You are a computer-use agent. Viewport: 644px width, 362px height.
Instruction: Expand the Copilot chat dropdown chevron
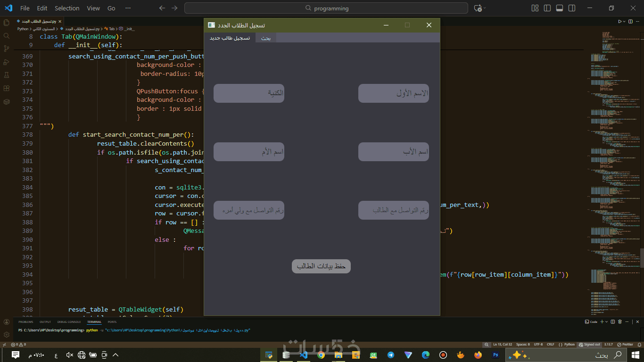485,8
